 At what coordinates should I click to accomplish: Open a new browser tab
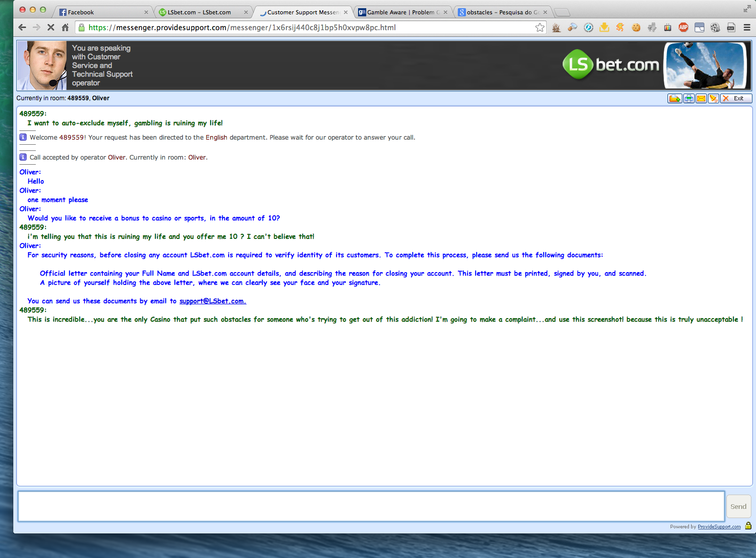point(562,13)
